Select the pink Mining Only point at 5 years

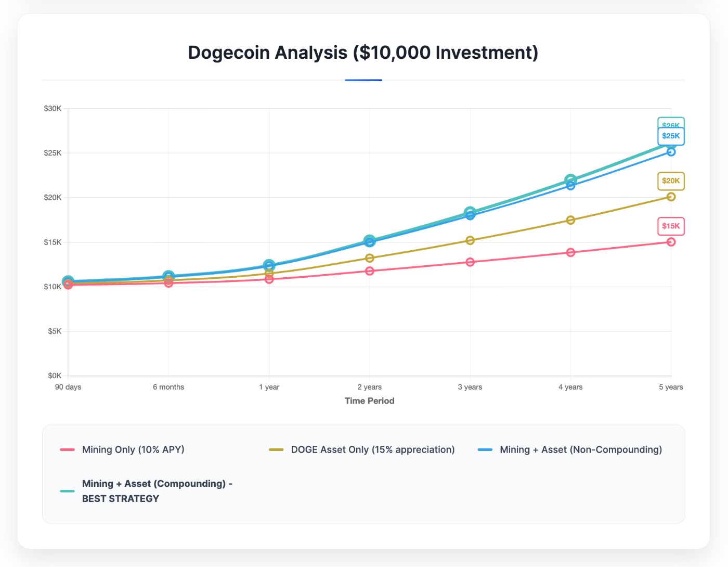point(671,242)
